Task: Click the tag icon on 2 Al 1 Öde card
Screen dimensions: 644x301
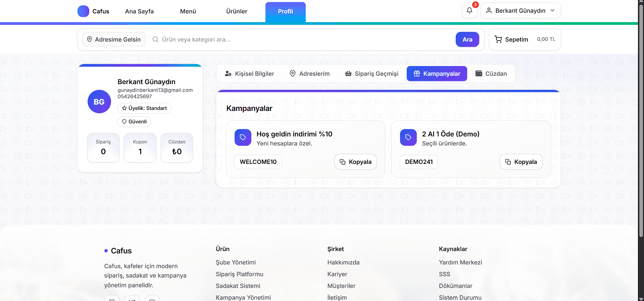Action: tap(408, 137)
